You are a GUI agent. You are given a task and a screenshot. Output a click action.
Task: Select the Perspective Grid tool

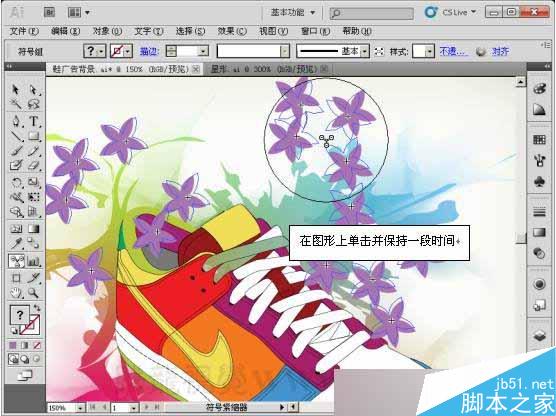34,212
